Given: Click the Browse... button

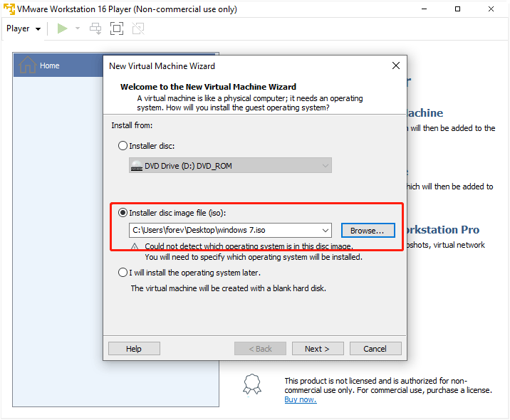Looking at the screenshot, I should click(x=368, y=230).
